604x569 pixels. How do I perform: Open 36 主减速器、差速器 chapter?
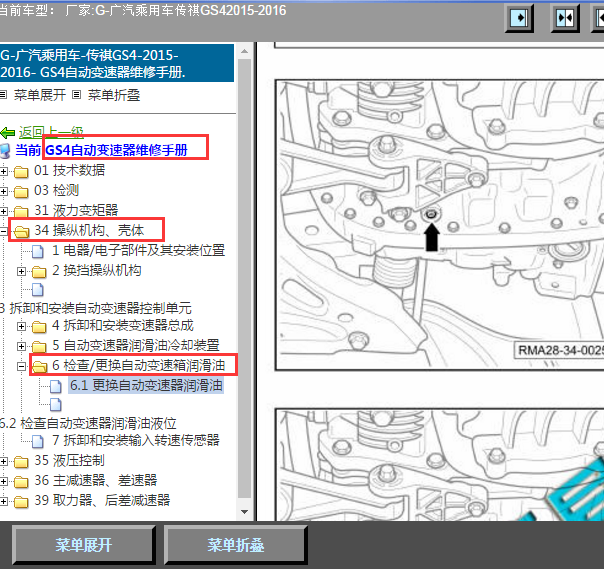(x=96, y=480)
